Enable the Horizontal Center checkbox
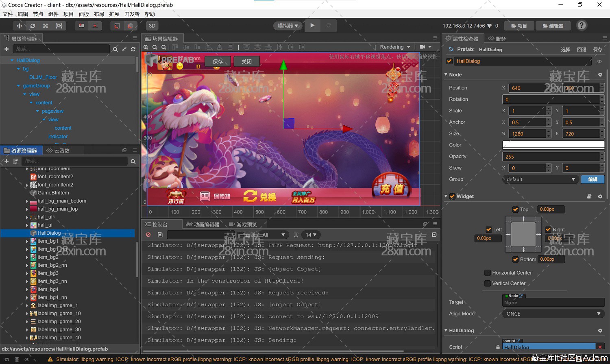 pyautogui.click(x=487, y=273)
